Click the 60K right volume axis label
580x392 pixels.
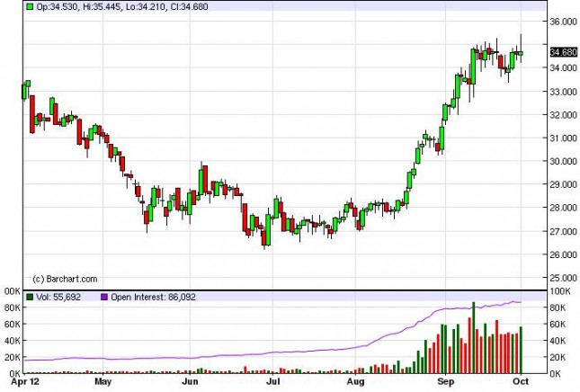tap(558, 325)
